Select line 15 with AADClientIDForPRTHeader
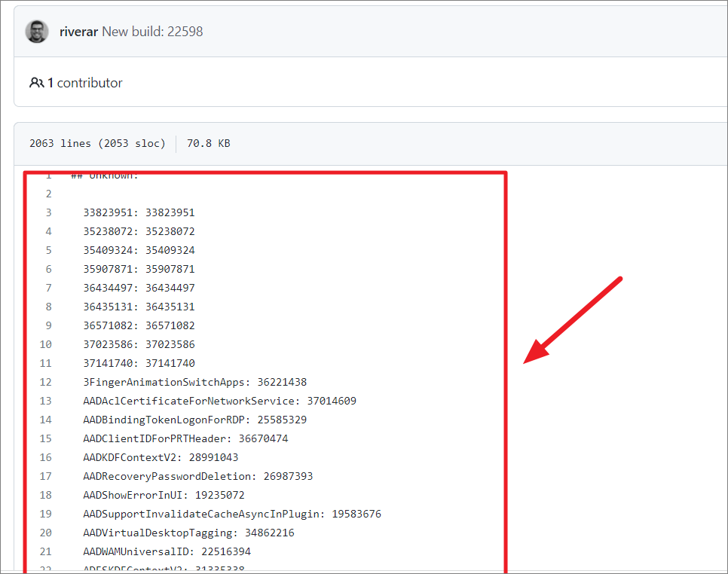This screenshot has height=574, width=728. coord(45,438)
